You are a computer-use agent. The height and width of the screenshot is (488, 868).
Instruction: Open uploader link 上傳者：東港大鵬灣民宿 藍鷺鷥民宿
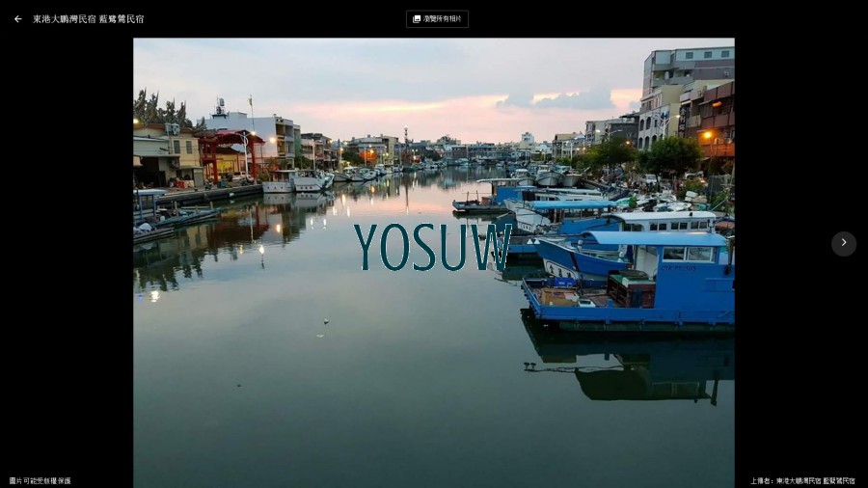pos(802,480)
